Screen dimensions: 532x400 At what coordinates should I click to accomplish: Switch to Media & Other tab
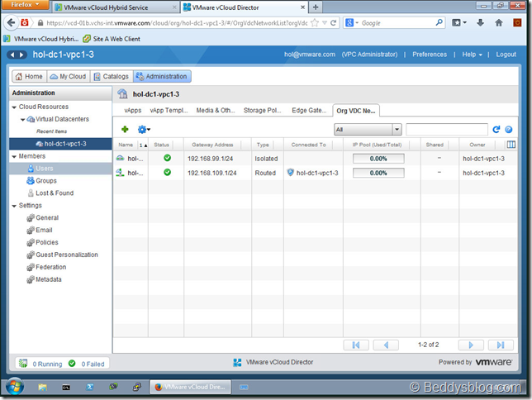[216, 111]
